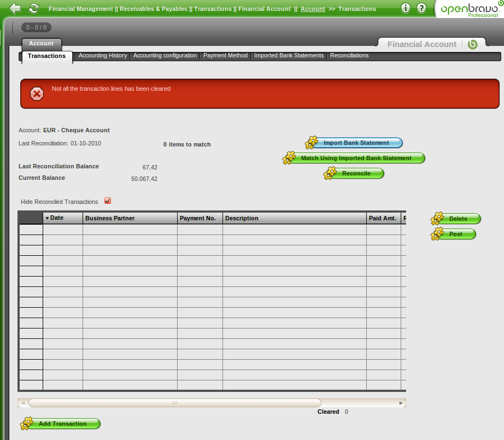The height and width of the screenshot is (440, 504).
Task: Open the Imported Bank Statements tab
Action: coord(289,55)
